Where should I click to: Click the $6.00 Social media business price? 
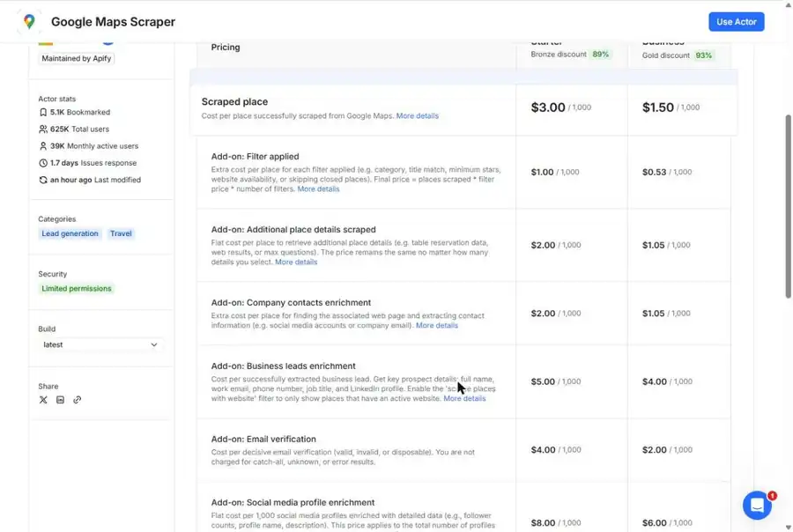coord(655,523)
